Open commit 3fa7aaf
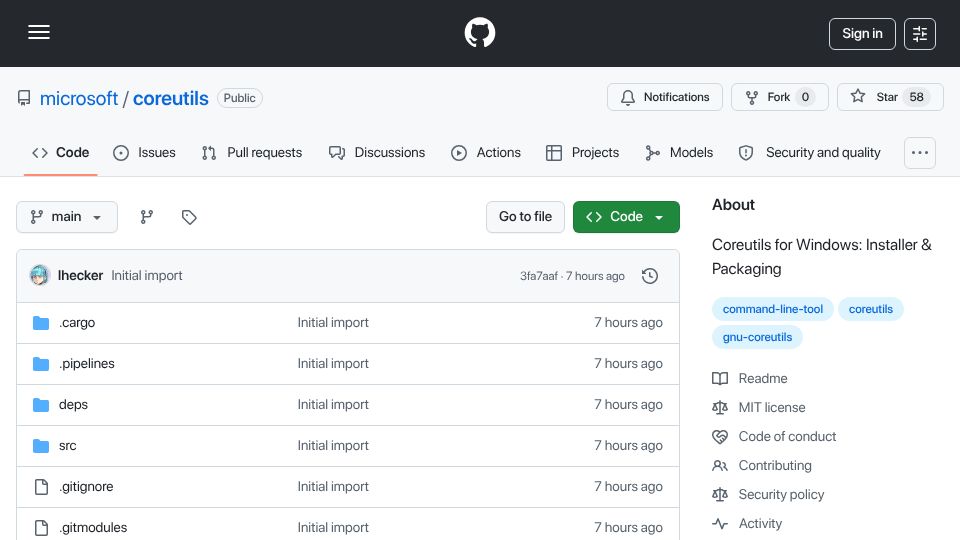 click(539, 276)
